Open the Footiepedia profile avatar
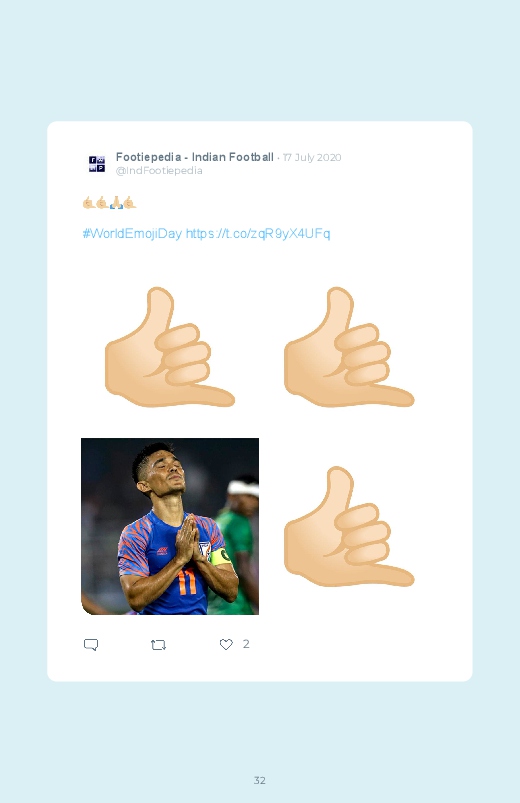Viewport: 520px width, 803px height. coord(96,164)
